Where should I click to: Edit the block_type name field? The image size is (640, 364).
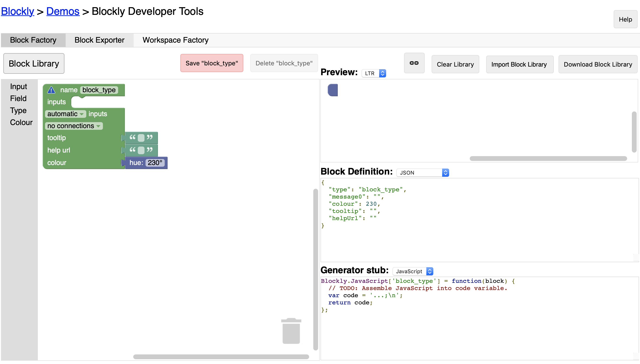99,90
